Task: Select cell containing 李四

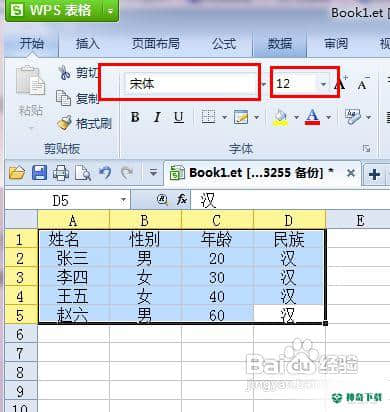Action: 74,277
